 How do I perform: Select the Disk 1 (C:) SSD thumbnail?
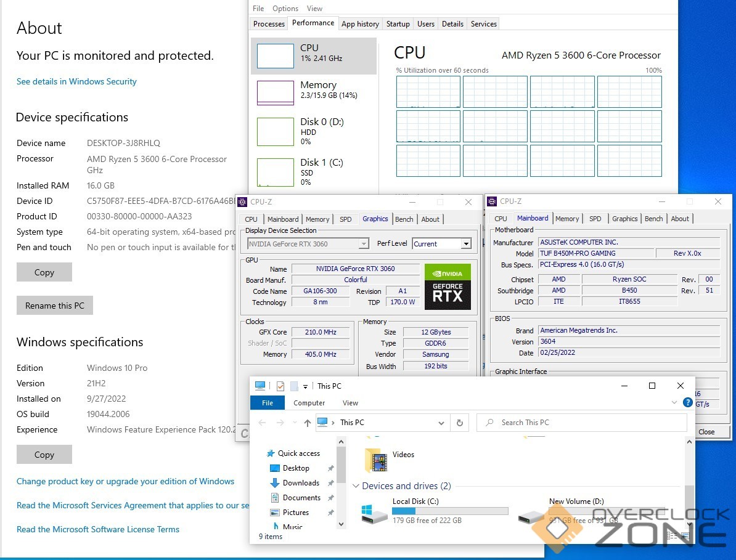pyautogui.click(x=275, y=172)
